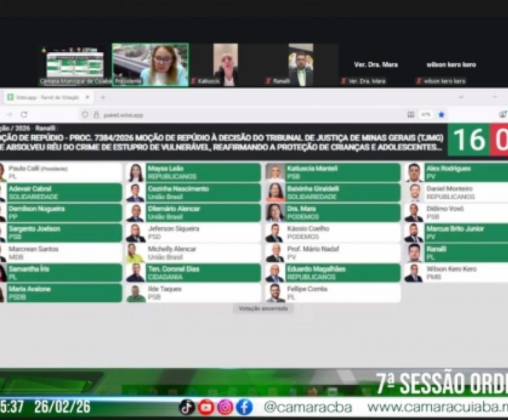Click the 67% zoom level indicator
The height and width of the screenshot is (420, 508).
click(x=426, y=115)
